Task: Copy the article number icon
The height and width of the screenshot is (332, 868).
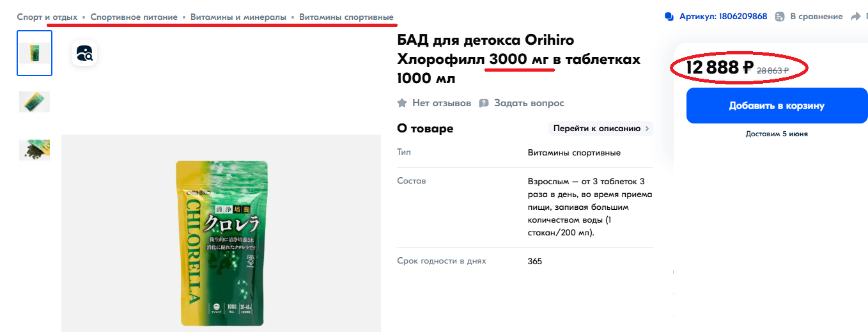Action: pyautogui.click(x=669, y=17)
